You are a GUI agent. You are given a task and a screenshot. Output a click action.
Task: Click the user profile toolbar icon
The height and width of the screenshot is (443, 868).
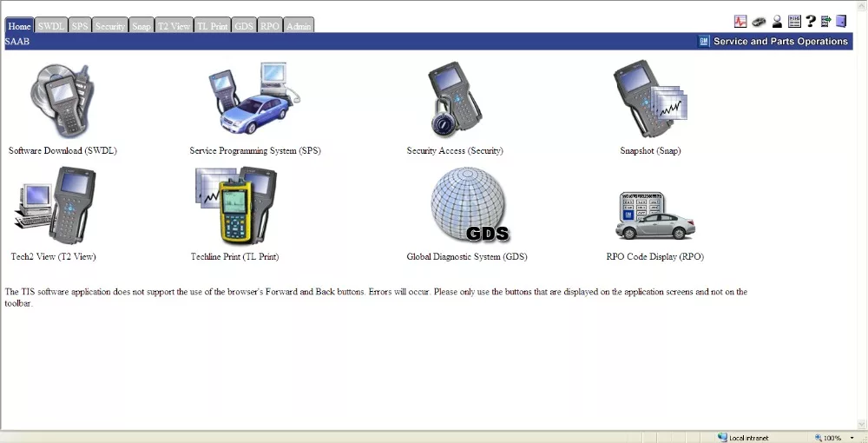777,22
